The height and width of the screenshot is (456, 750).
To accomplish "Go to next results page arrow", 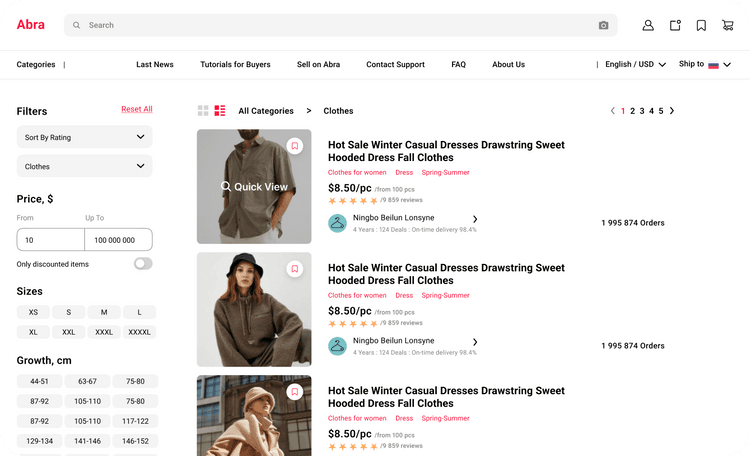I will point(672,111).
